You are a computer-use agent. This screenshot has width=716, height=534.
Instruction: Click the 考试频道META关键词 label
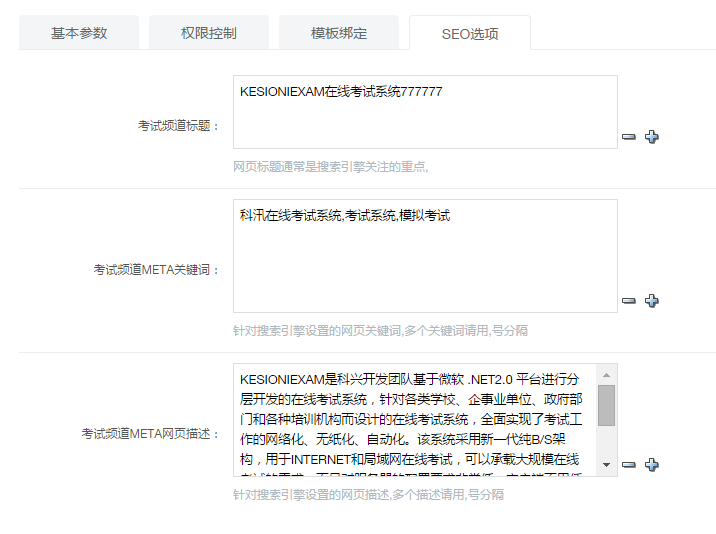click(157, 270)
